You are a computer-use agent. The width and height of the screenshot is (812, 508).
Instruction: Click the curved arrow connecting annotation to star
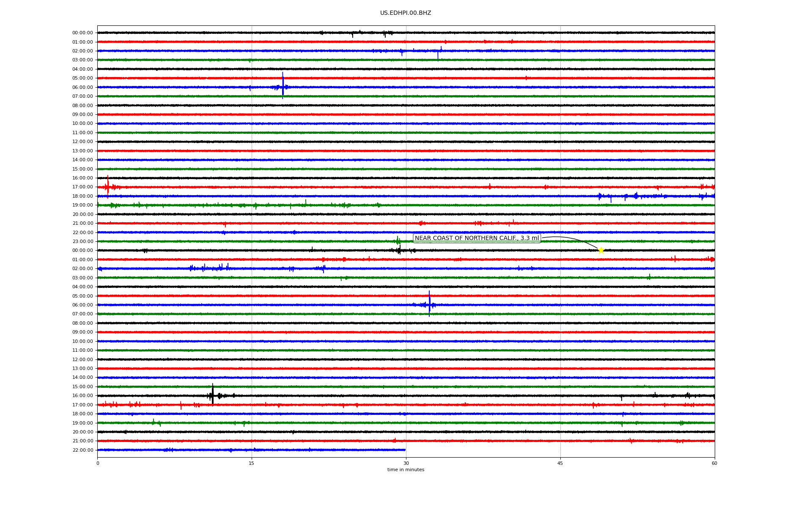(x=571, y=238)
